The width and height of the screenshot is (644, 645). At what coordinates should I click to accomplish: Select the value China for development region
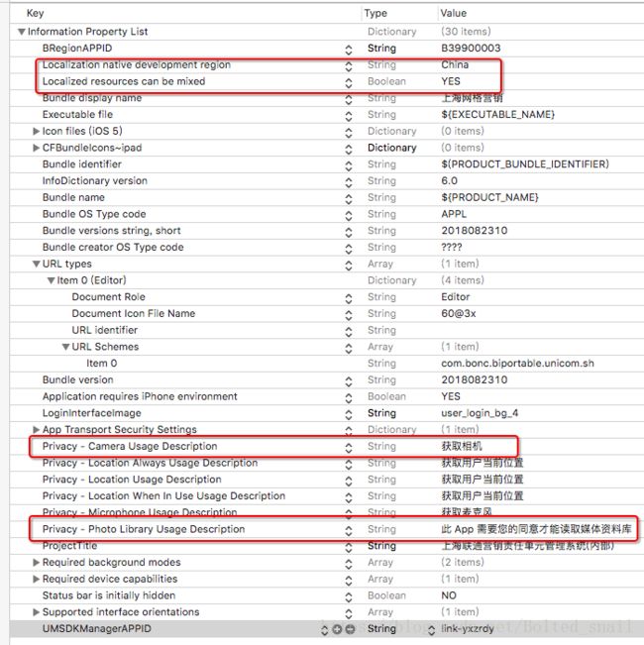(455, 64)
